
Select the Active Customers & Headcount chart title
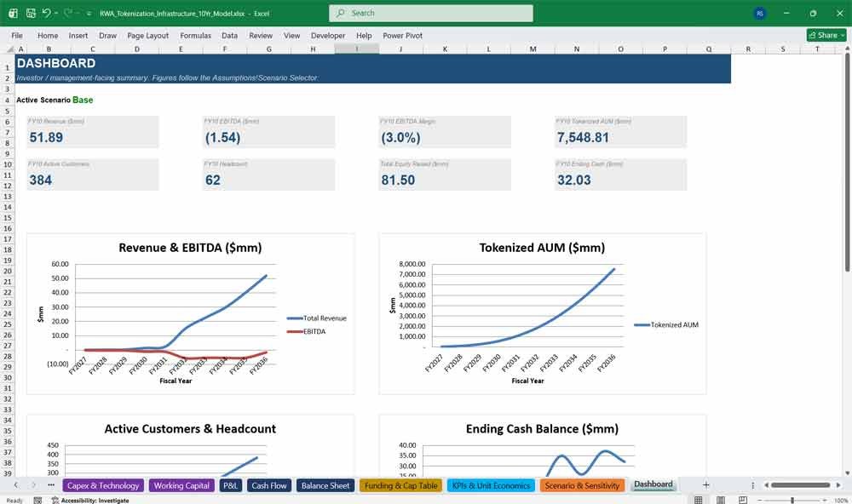click(x=190, y=428)
